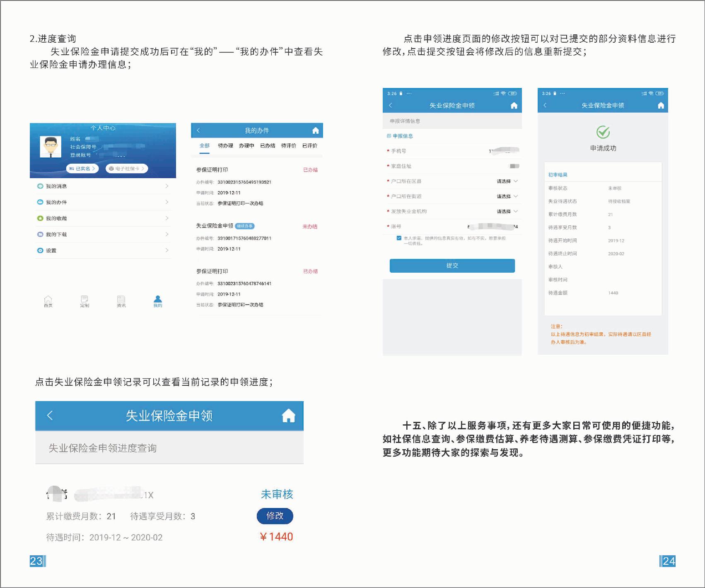The height and width of the screenshot is (588, 705).
Task: Open the 发放失业金机构 dropdown
Action: (507, 211)
